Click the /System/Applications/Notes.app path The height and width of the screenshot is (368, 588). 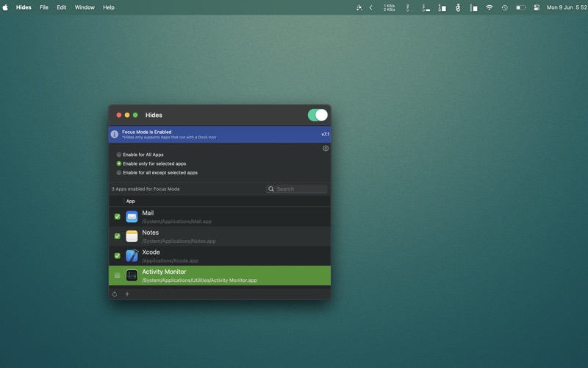click(x=179, y=241)
